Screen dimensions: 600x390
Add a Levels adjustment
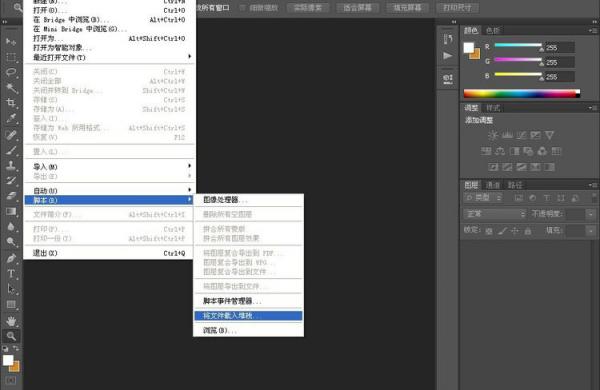[507, 135]
